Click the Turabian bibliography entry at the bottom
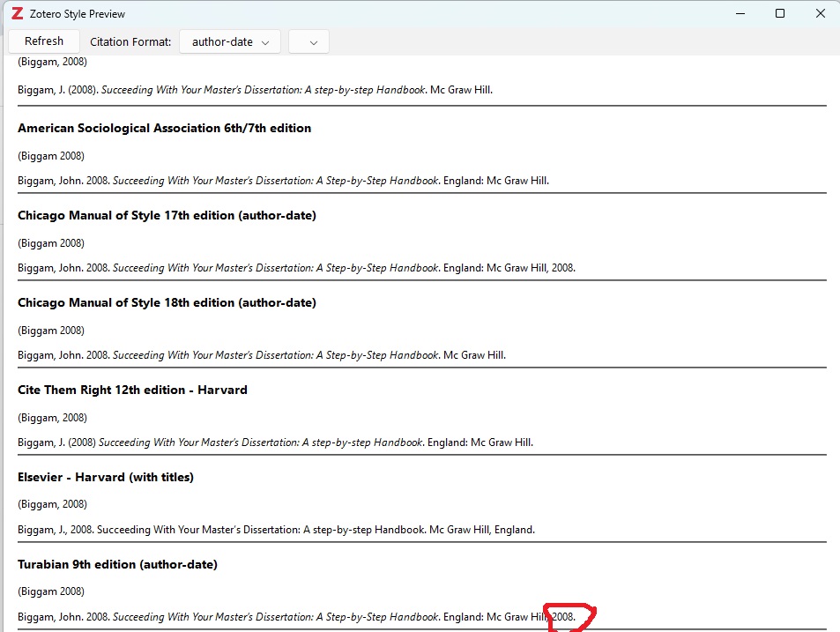The image size is (840, 632). tap(297, 617)
